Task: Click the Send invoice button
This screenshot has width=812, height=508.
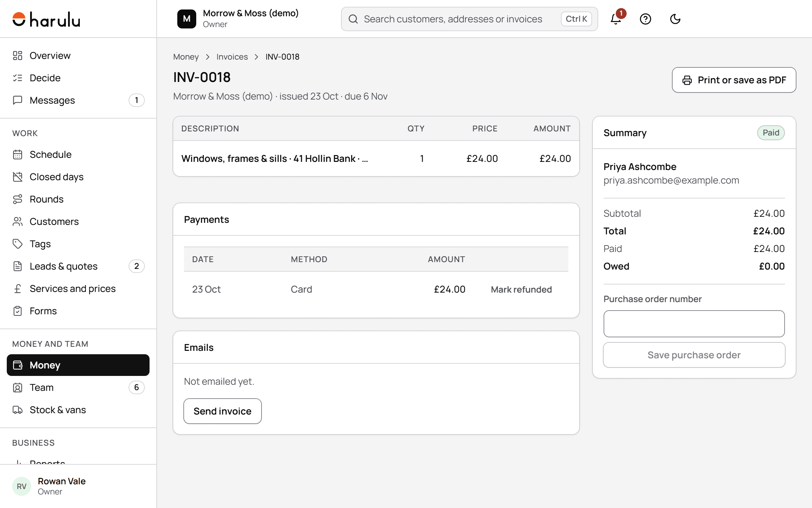Action: [223, 411]
